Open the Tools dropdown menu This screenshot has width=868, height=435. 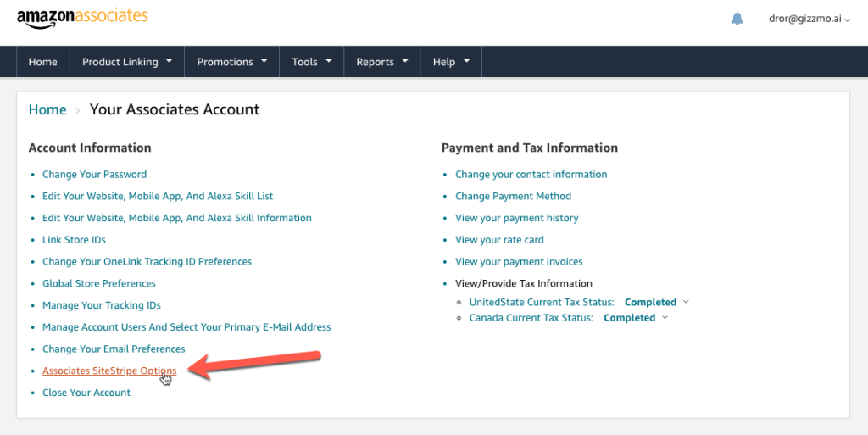pos(311,62)
